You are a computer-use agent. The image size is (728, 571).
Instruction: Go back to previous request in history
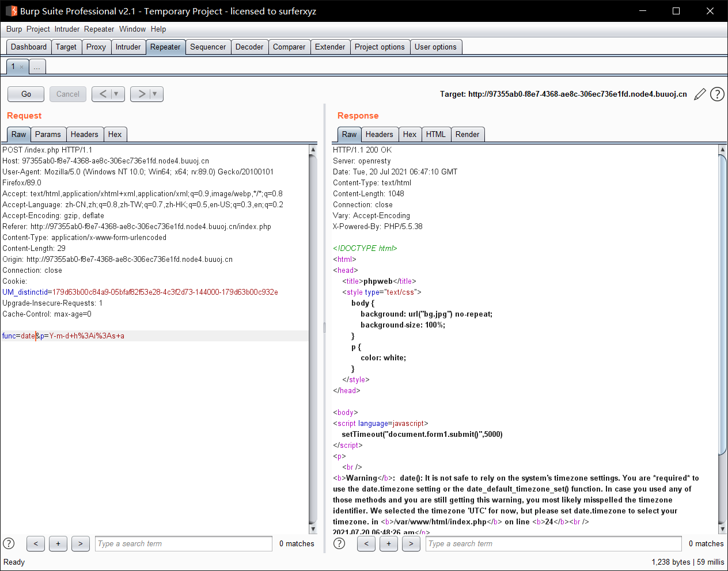103,94
